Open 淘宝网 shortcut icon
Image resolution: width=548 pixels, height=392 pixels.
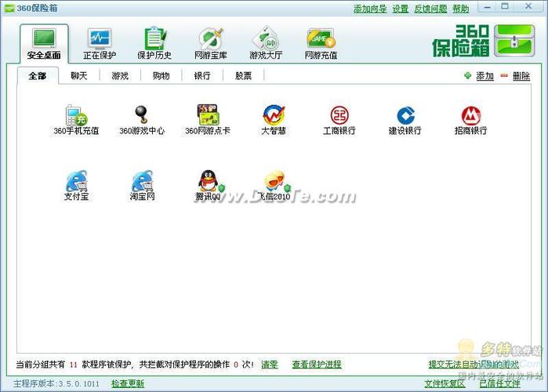pyautogui.click(x=142, y=182)
